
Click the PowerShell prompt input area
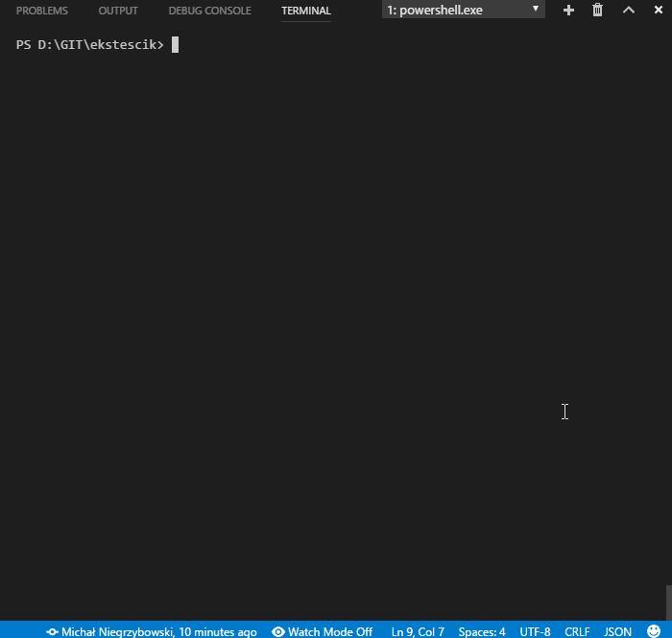175,44
